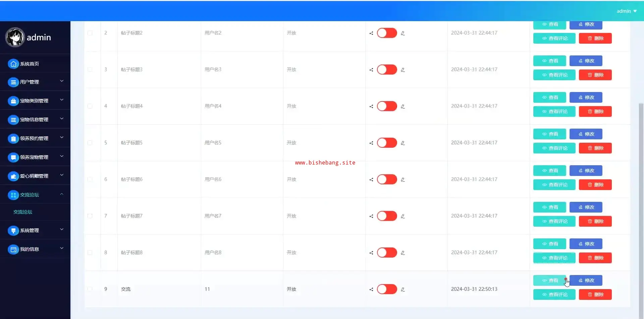Select the checkbox for row 帖子标题5
Screen dimensions: 644x319
90,143
